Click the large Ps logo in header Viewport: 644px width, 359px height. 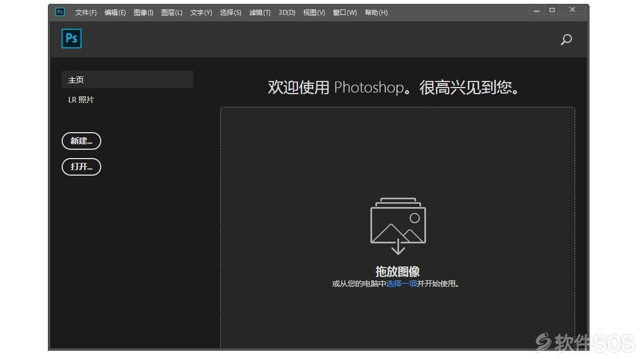72,39
